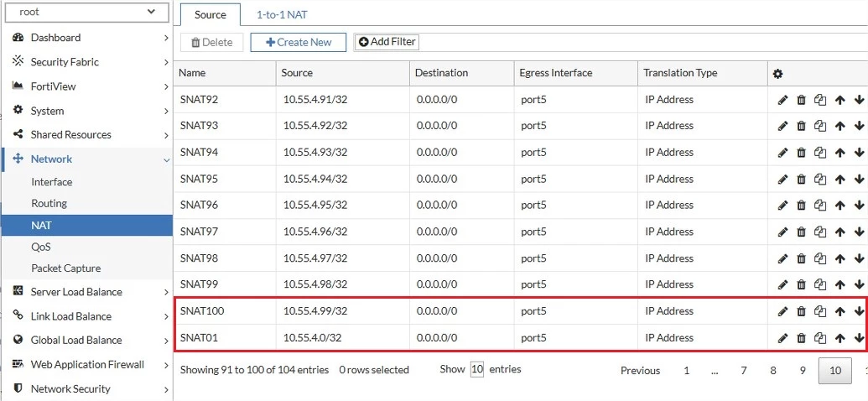Viewport: 868px width, 401px height.
Task: Clone the SNAT94 rule with copy icon
Action: (x=820, y=153)
